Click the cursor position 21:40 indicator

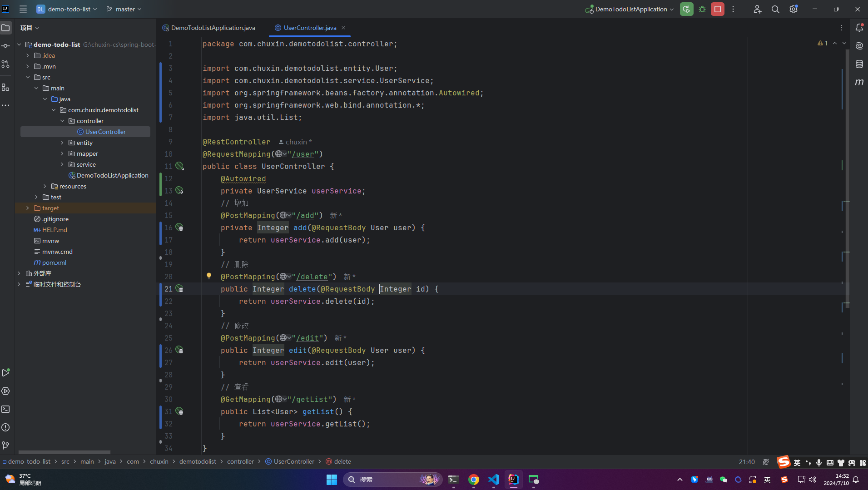(747, 462)
